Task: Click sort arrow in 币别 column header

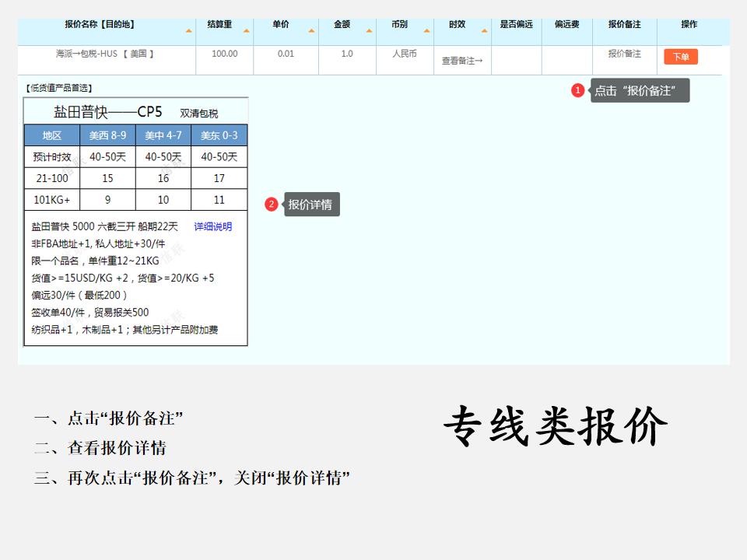Action: pyautogui.click(x=426, y=31)
